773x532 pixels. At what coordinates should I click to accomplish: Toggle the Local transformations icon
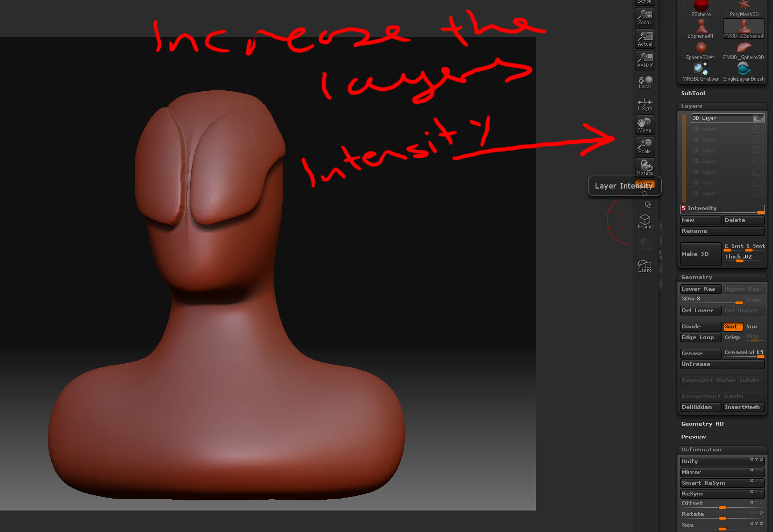(x=645, y=82)
